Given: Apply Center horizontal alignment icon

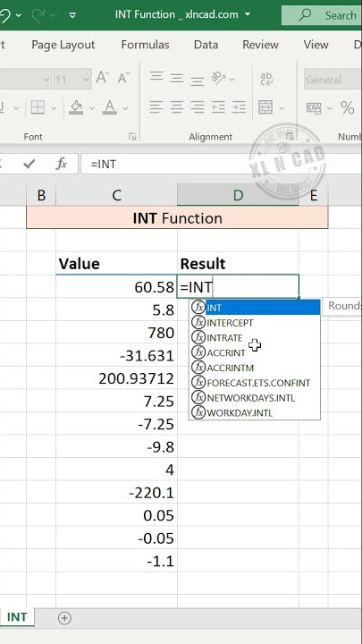Looking at the screenshot, I should pyautogui.click(x=177, y=107).
